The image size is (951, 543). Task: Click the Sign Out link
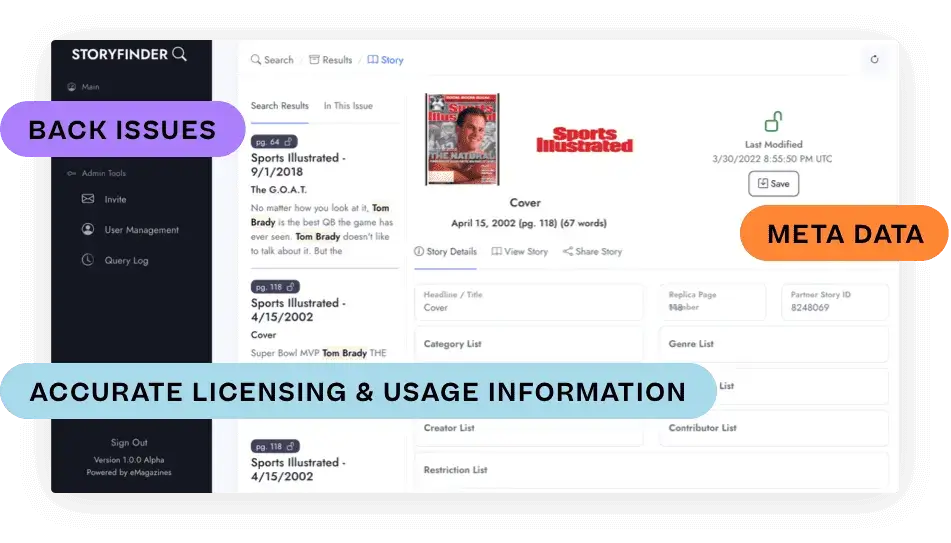point(129,442)
